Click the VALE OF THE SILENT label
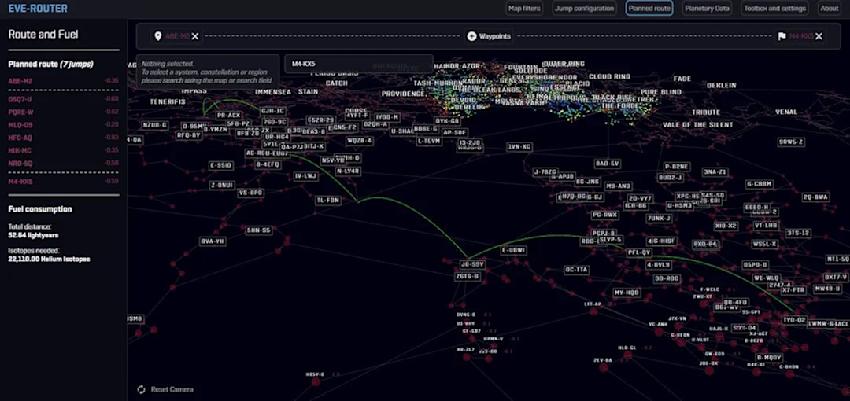Viewport: 850px width, 401px height. coord(698,125)
